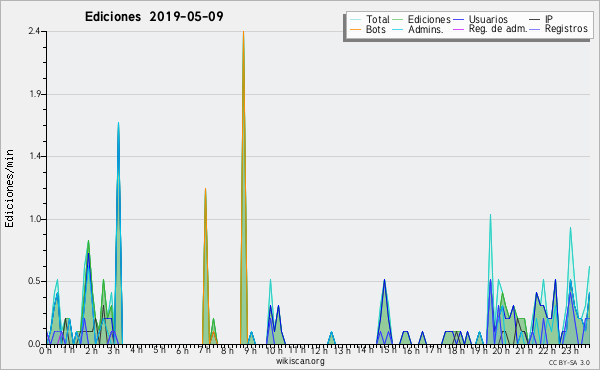Click the 15 h x-axis label
The image size is (600, 370).
pyautogui.click(x=388, y=350)
